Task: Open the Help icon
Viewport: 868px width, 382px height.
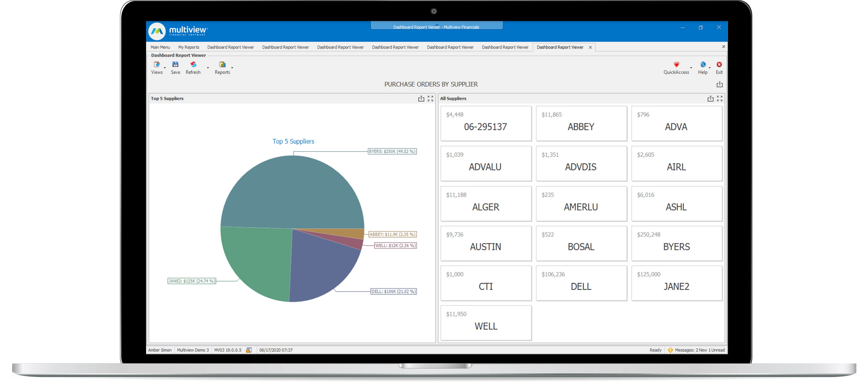Action: (x=703, y=65)
